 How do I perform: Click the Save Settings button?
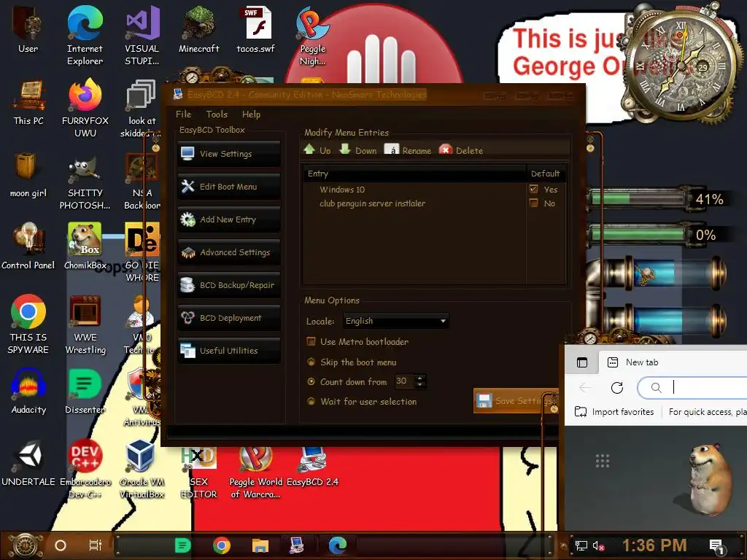pos(516,401)
